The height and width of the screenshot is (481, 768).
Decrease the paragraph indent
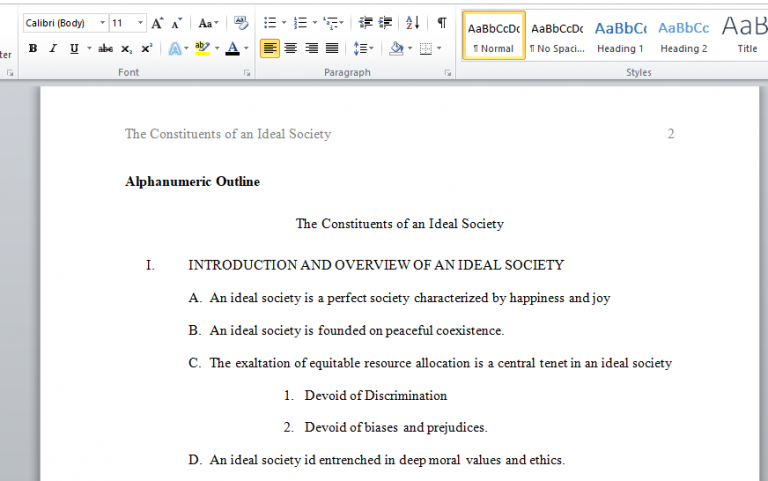pyautogui.click(x=365, y=23)
